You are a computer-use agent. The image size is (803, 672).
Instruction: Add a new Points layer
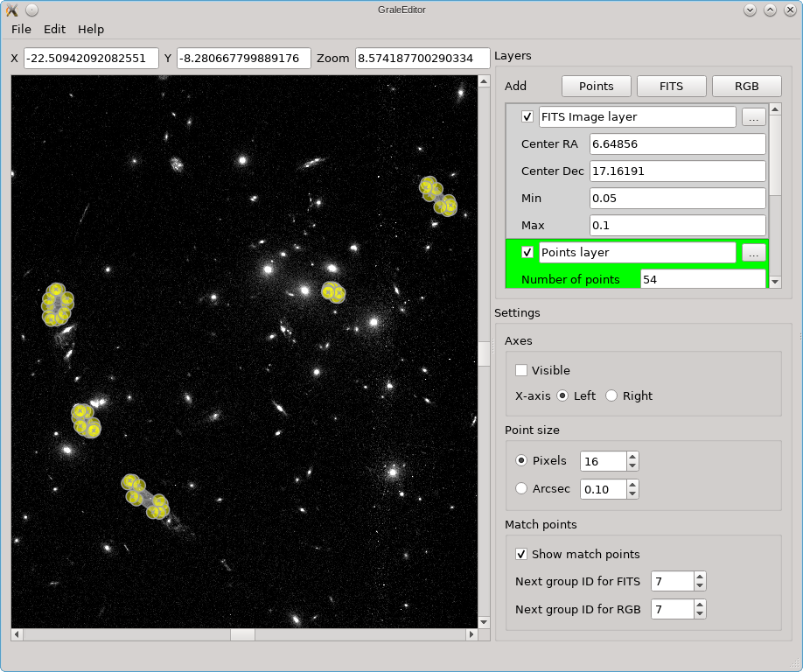(596, 86)
